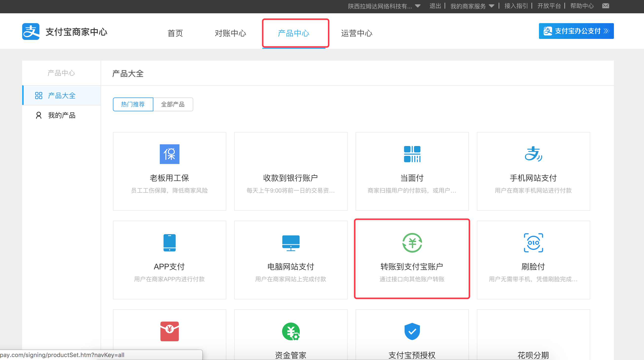
Task: Click the 支付宝办公支付 blue button
Action: click(x=576, y=31)
